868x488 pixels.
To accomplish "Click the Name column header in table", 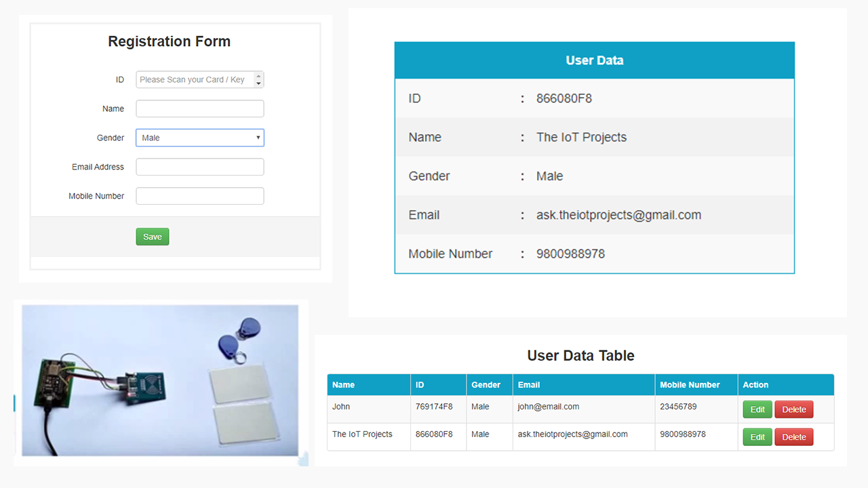I will click(344, 385).
